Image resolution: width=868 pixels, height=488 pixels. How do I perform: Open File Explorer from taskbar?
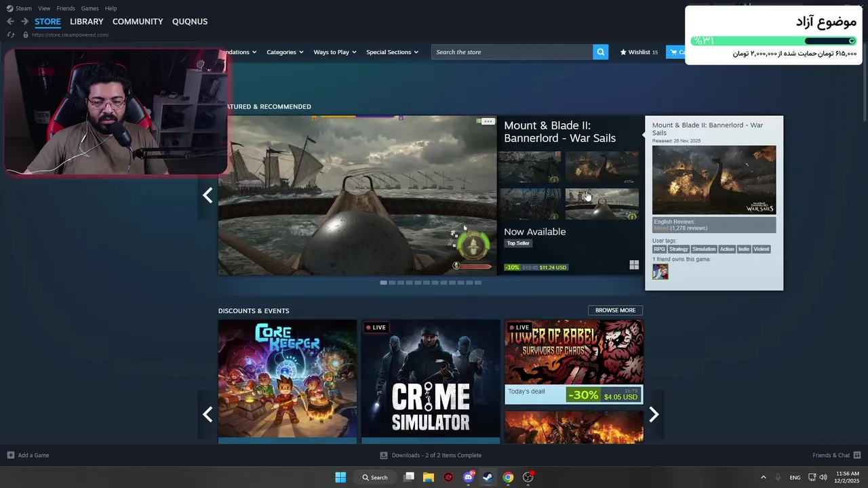point(429,477)
